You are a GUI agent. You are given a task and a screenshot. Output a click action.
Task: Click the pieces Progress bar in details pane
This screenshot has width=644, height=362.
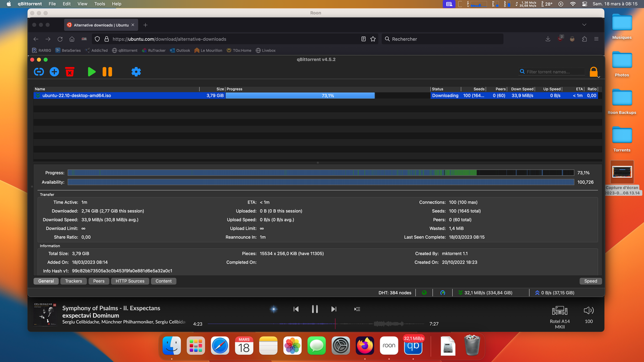point(320,172)
